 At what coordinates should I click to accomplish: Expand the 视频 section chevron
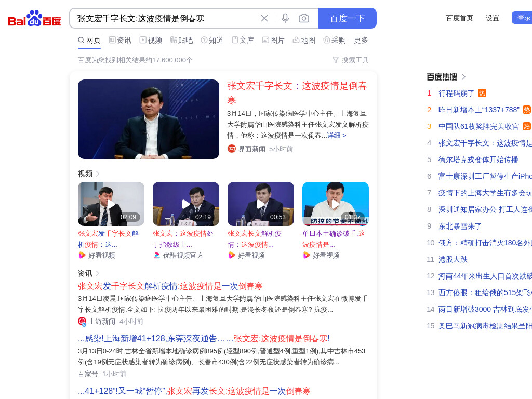(98, 174)
